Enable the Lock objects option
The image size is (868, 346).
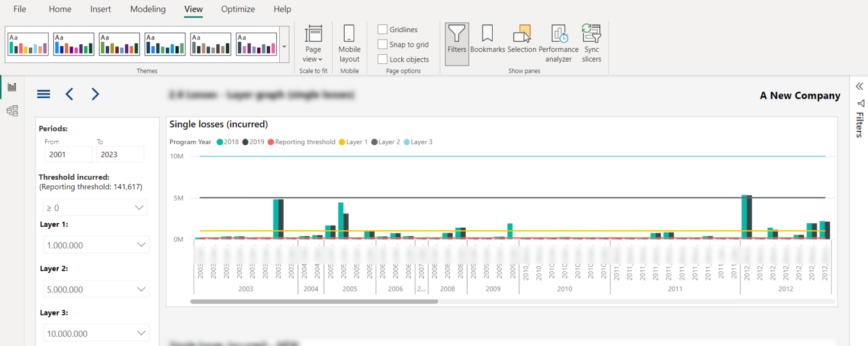[384, 59]
